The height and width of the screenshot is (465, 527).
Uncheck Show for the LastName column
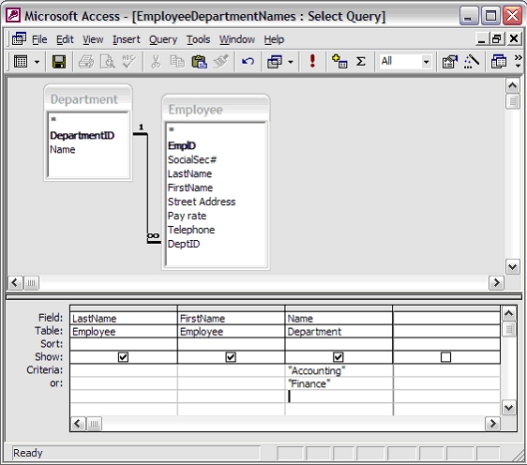[123, 357]
